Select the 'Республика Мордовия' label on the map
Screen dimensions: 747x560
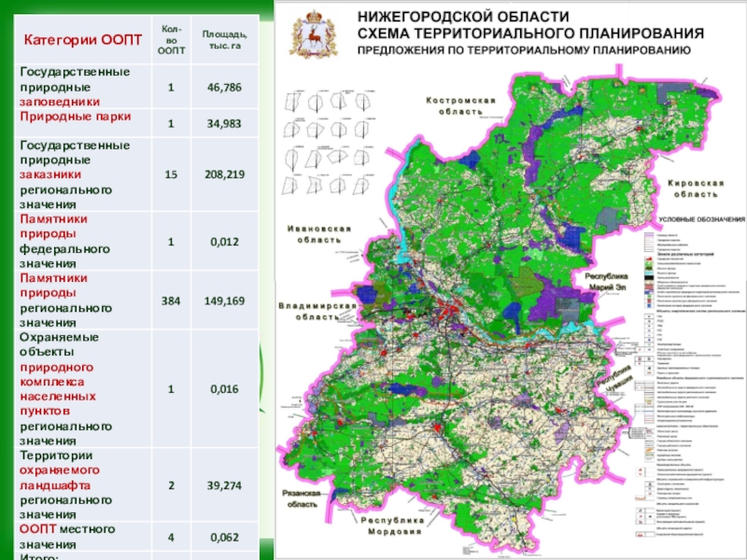tap(392, 525)
